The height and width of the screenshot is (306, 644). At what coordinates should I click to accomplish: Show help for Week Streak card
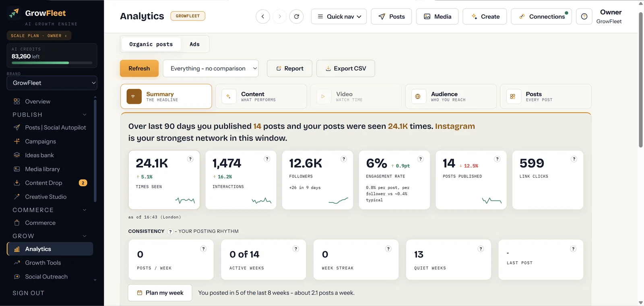click(x=388, y=249)
